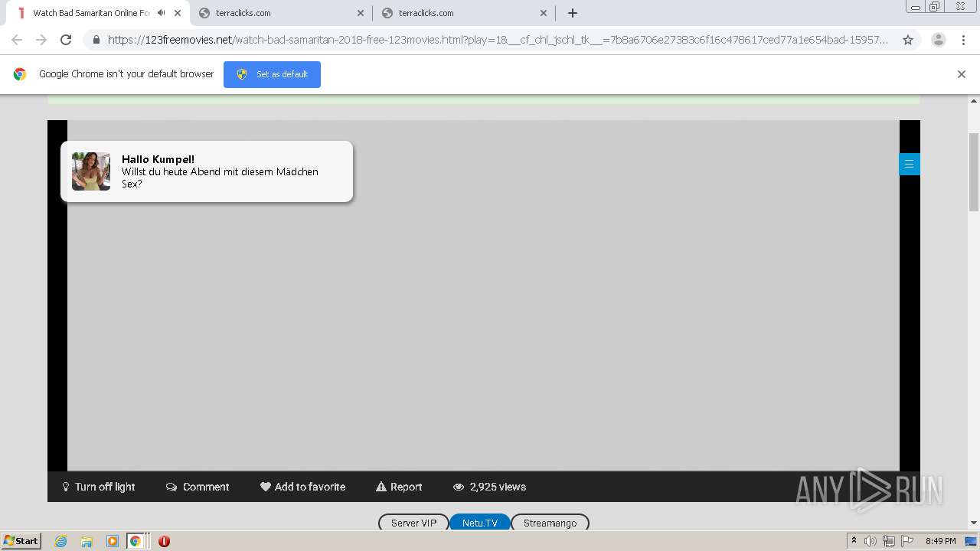Click the scrollbar up arrow
Image resolution: width=980 pixels, height=551 pixels.
click(x=974, y=100)
